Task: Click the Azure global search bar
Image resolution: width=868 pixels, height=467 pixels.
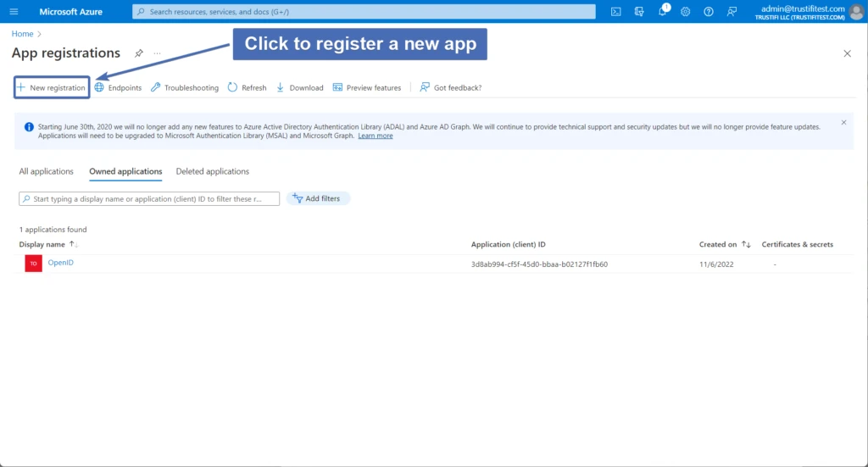Action: click(x=364, y=12)
